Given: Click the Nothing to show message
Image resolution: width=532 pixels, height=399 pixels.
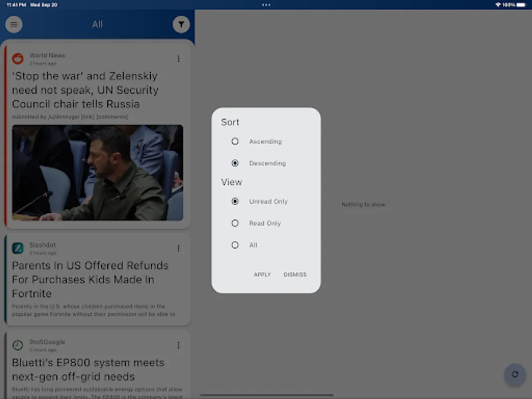Looking at the screenshot, I should (363, 204).
